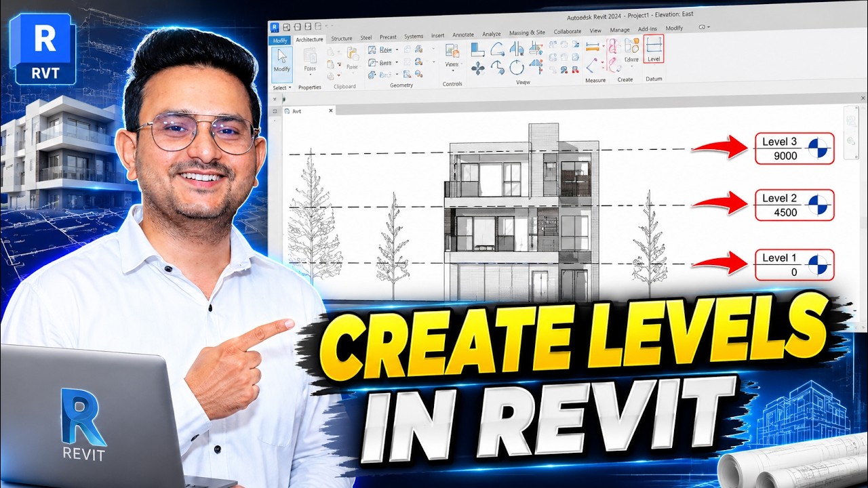Open the Properties palette icon
868x488 pixels.
[x=310, y=57]
